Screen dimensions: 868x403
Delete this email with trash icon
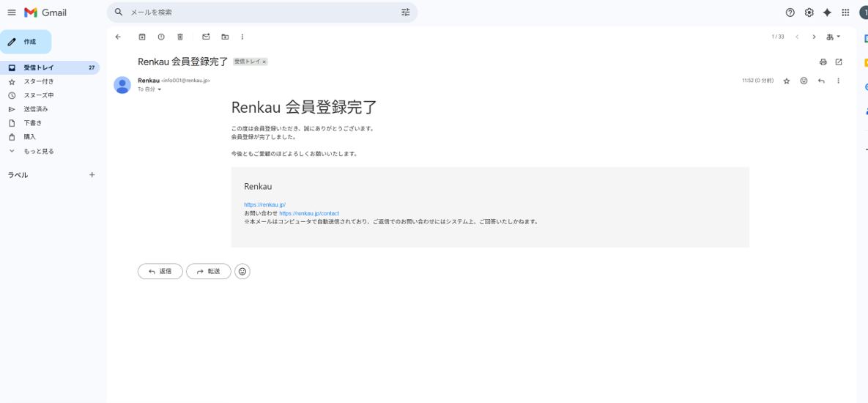click(180, 37)
